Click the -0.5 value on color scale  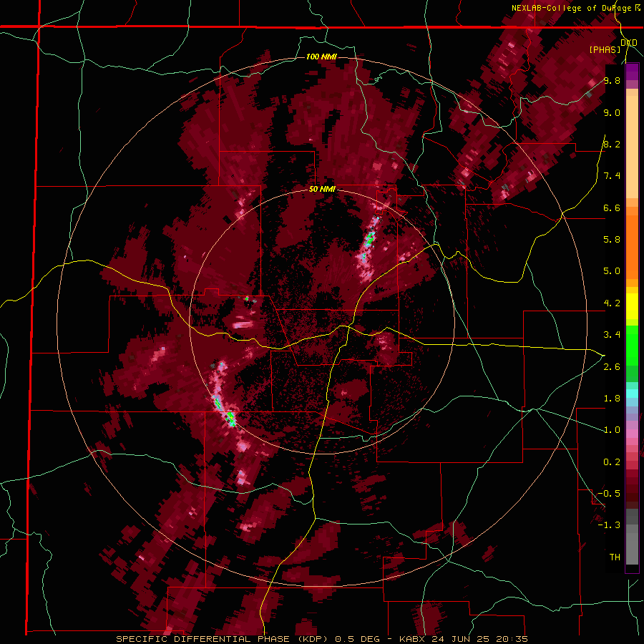[x=609, y=494]
